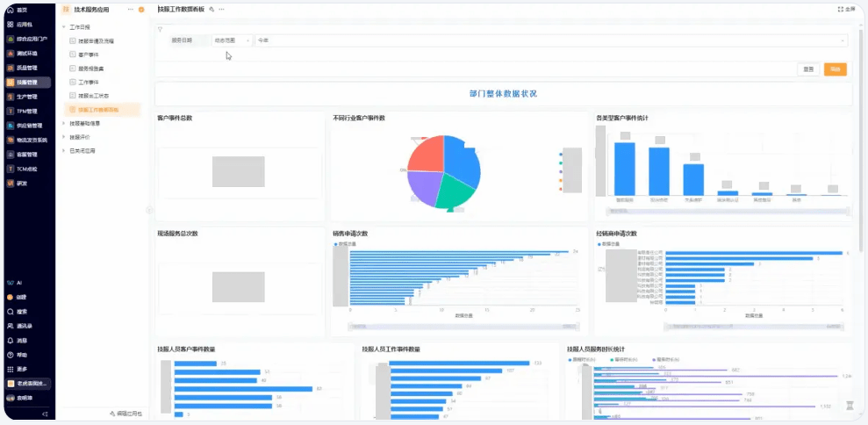This screenshot has width=868, height=425.
Task: Click 编辑应用包 at bottom of panel
Action: [125, 413]
